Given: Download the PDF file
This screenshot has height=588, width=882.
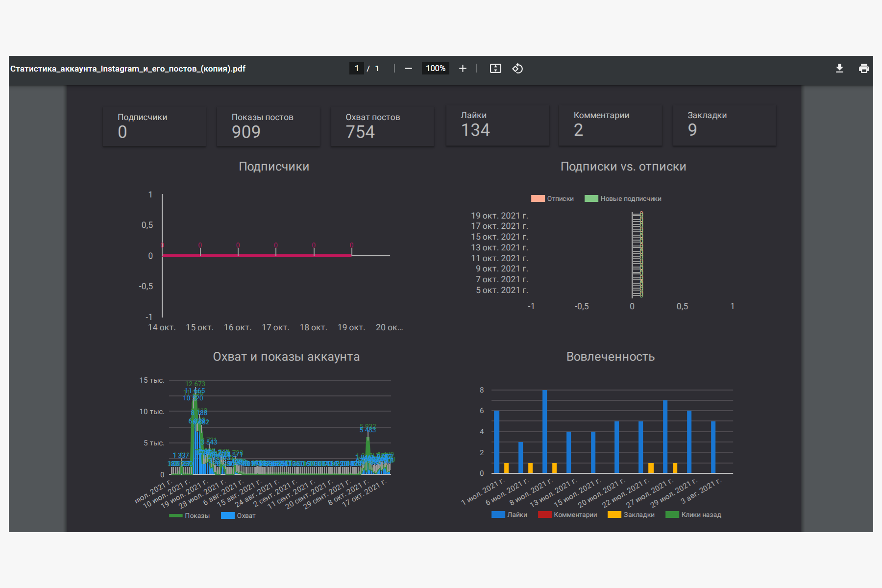Looking at the screenshot, I should 839,69.
